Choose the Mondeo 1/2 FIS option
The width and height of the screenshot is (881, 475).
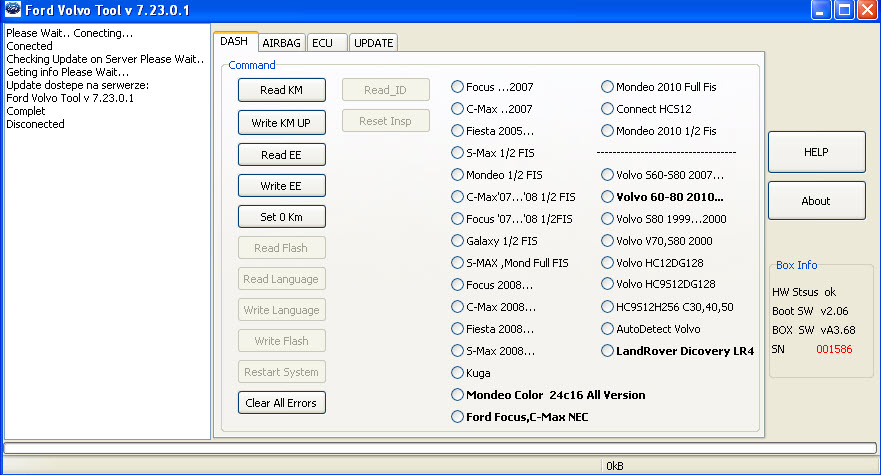pos(497,175)
